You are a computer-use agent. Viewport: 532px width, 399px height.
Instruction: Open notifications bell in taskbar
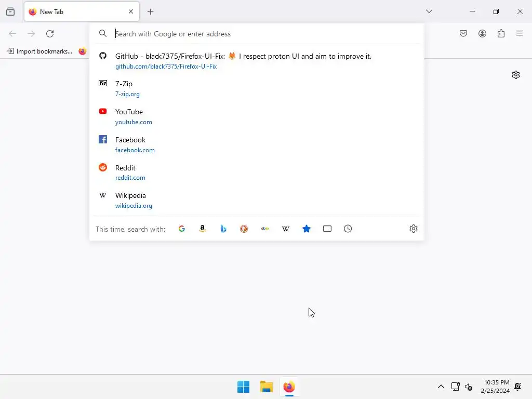[x=518, y=387]
